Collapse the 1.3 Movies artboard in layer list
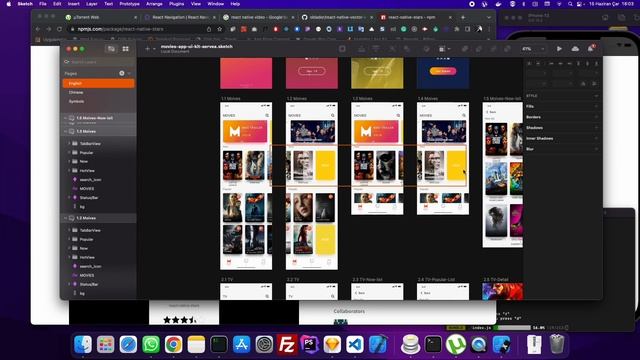 pos(65,131)
